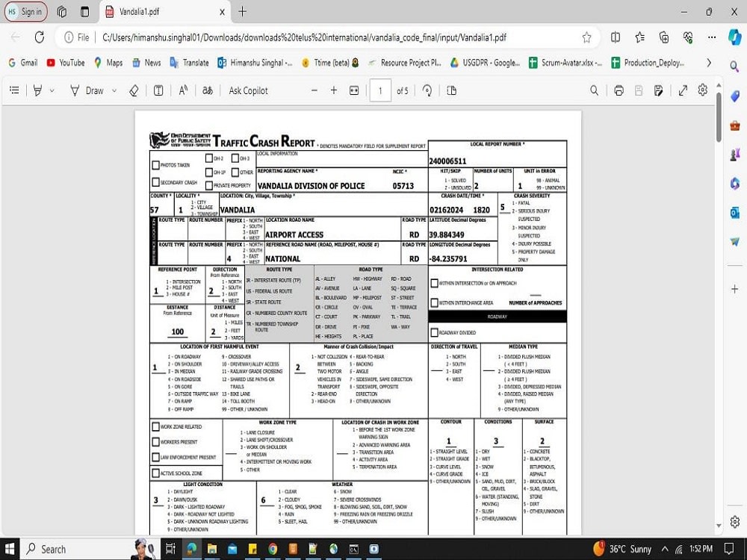Click Save as icon
747x560 pixels.
(658, 90)
